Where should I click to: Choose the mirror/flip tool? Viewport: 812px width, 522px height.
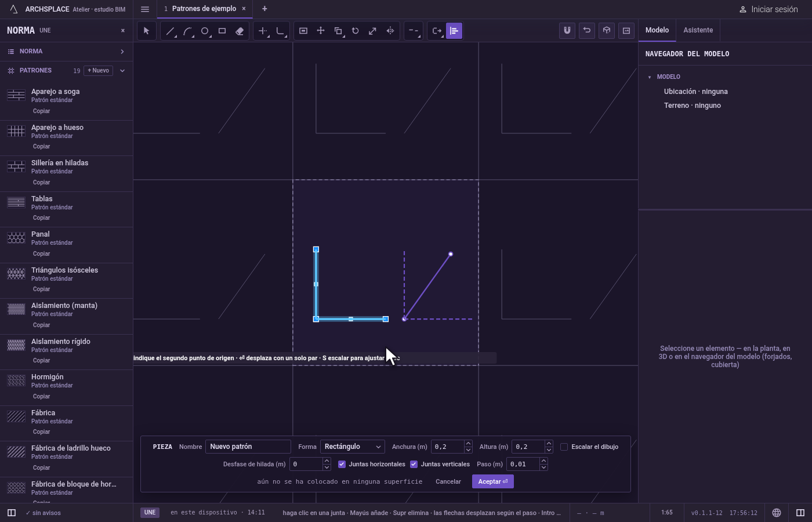pos(390,31)
